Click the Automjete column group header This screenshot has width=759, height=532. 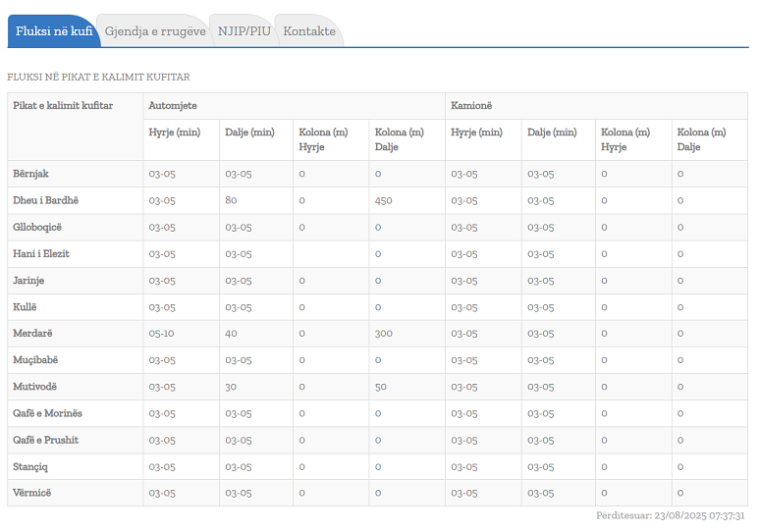[172, 105]
